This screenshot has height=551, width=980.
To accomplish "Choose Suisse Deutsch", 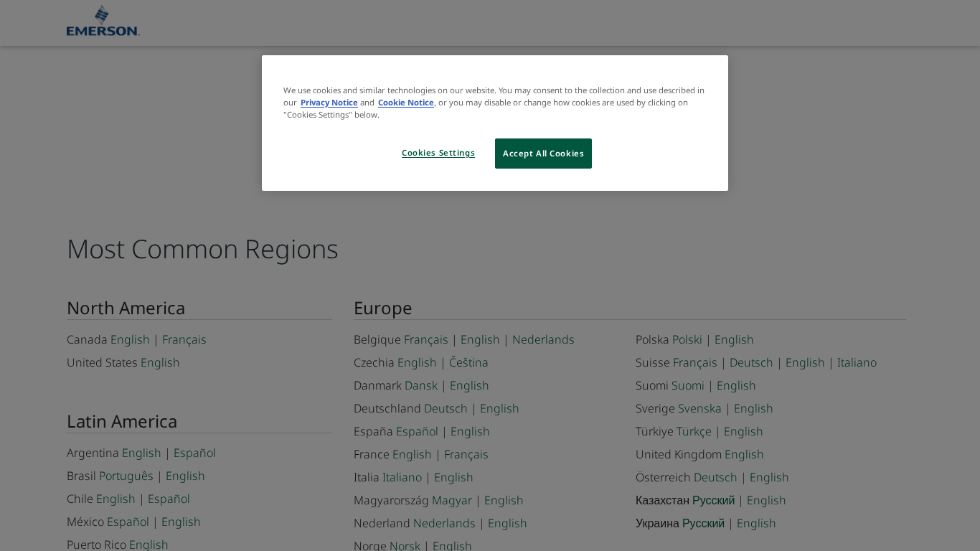I will click(751, 362).
